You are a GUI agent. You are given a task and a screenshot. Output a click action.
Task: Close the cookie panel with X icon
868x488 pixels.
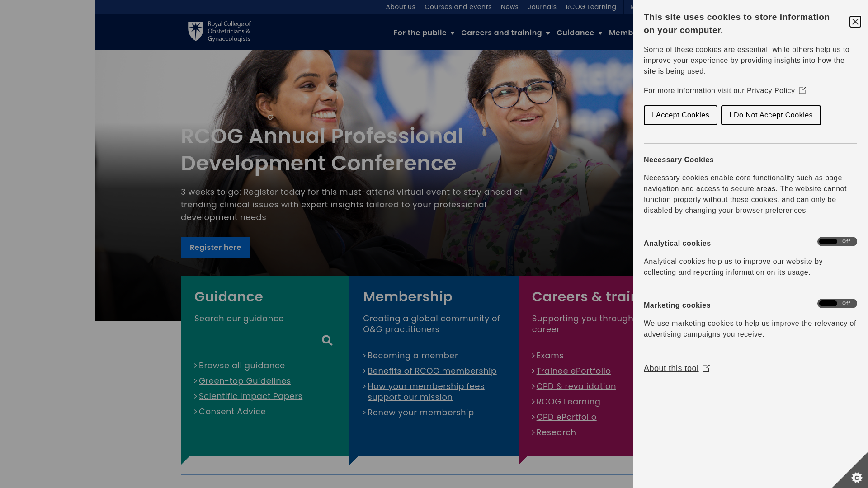(x=855, y=22)
